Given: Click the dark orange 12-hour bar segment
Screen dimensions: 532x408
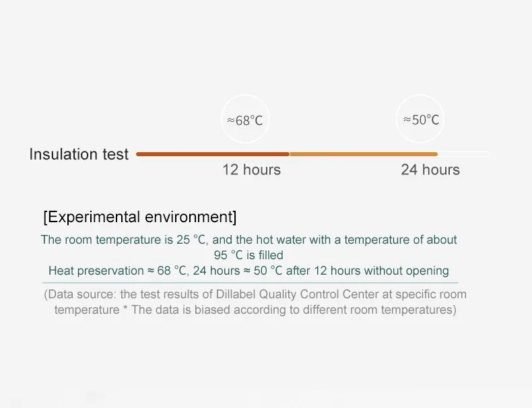Looking at the screenshot, I should pyautogui.click(x=213, y=154).
